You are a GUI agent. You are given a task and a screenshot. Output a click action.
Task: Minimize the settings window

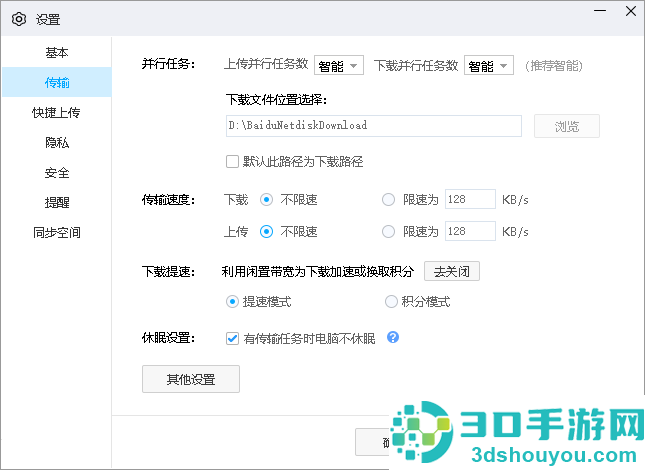[x=600, y=11]
